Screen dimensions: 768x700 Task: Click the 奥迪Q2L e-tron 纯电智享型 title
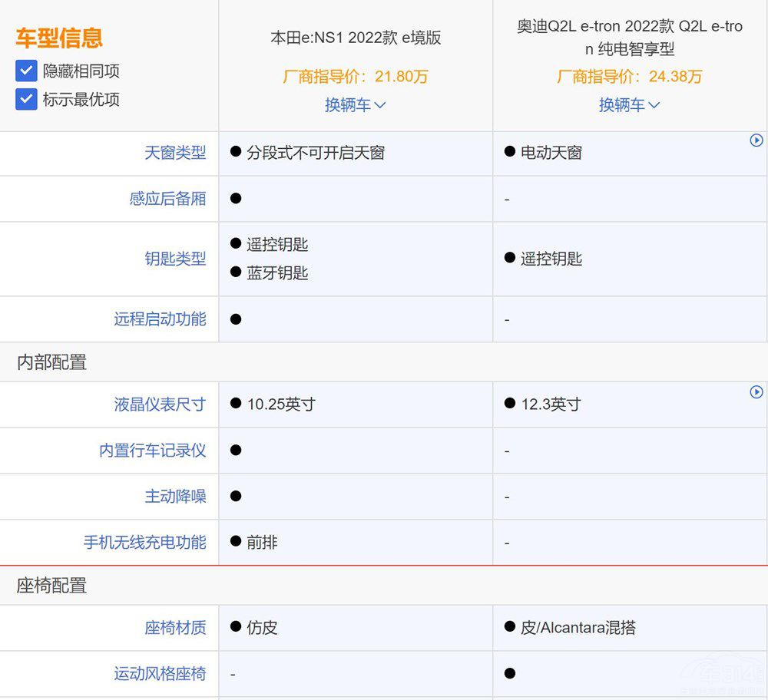point(630,38)
